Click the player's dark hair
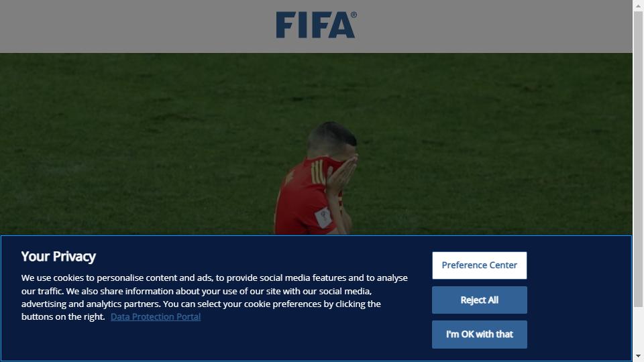Viewport: 644px width, 362px height. [x=332, y=133]
